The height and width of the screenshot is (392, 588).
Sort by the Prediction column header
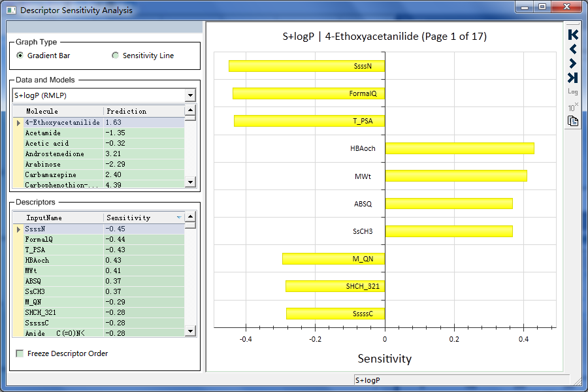click(144, 111)
